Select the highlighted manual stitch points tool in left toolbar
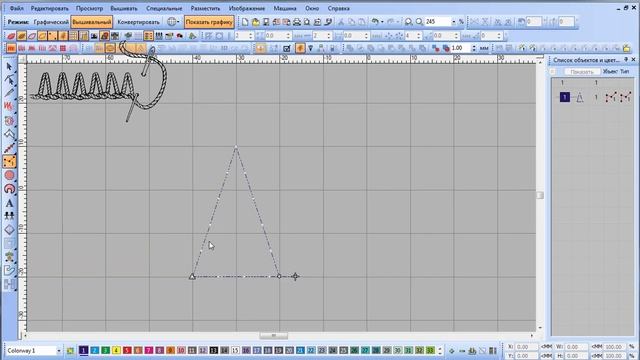640x360 pixels. [9, 162]
